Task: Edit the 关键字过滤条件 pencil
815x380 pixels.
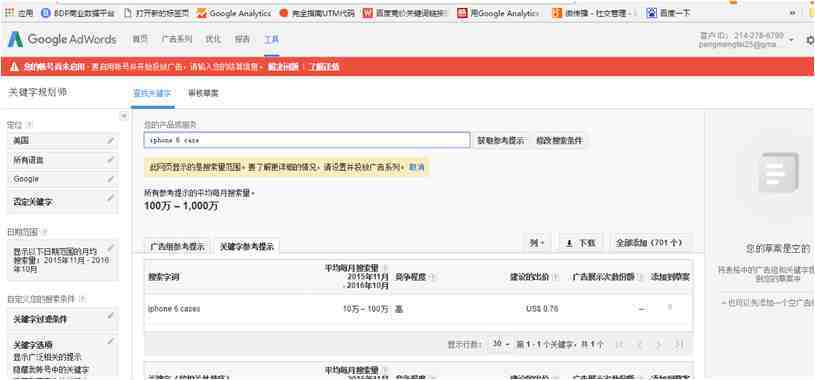Action: coord(110,316)
